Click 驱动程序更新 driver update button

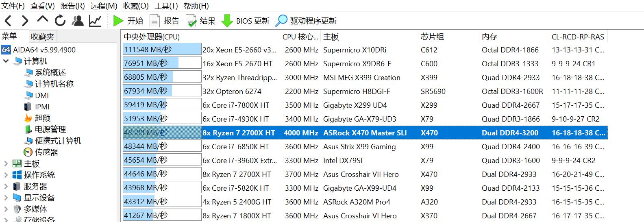point(306,21)
